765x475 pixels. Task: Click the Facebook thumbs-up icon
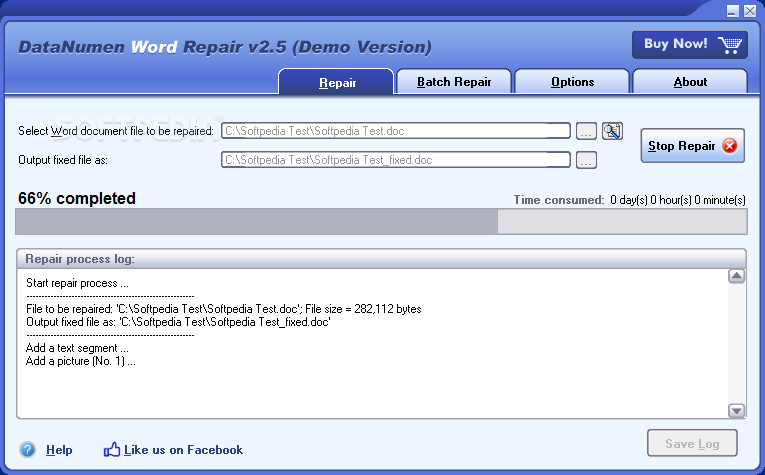point(112,449)
